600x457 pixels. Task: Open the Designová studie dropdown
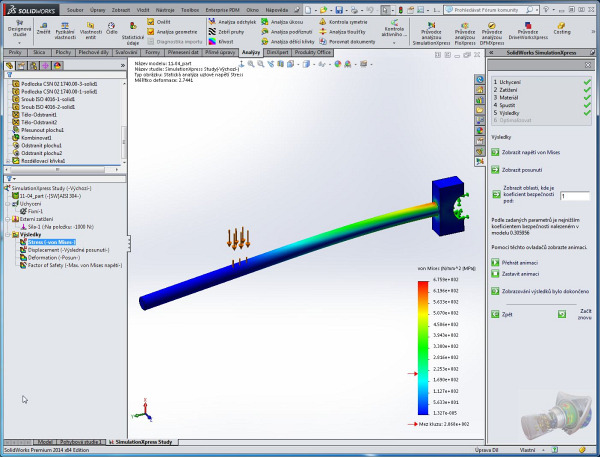coord(19,43)
